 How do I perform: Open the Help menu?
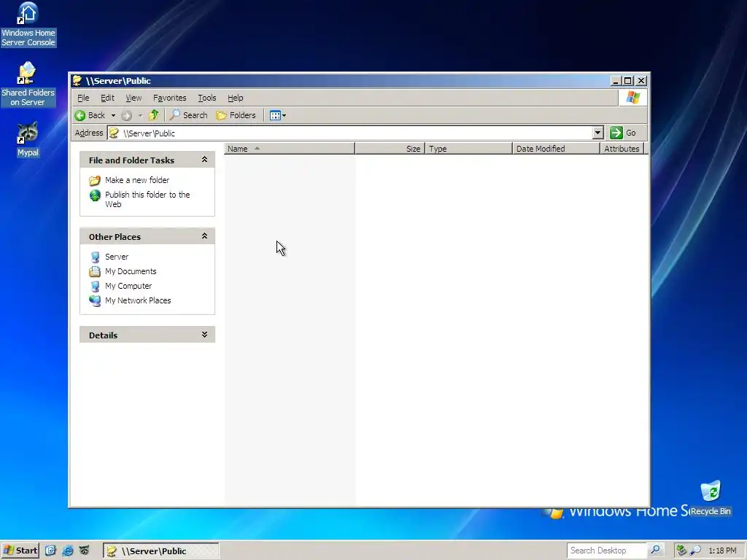click(x=236, y=98)
